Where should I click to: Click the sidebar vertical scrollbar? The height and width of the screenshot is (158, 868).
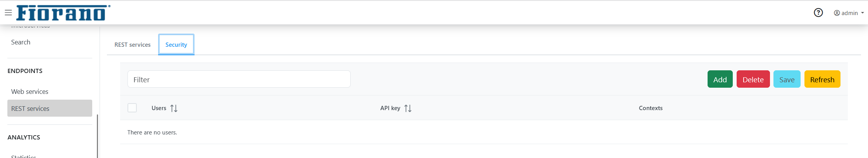(x=97, y=136)
